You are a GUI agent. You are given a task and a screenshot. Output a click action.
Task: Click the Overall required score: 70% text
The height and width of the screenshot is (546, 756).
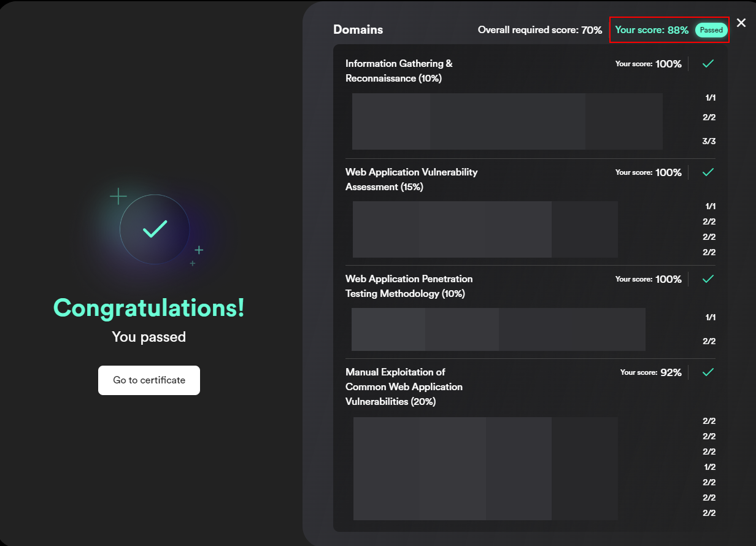pos(539,30)
